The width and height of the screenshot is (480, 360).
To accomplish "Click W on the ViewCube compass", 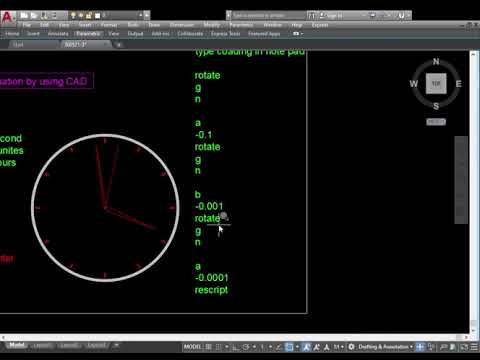I will (414, 84).
